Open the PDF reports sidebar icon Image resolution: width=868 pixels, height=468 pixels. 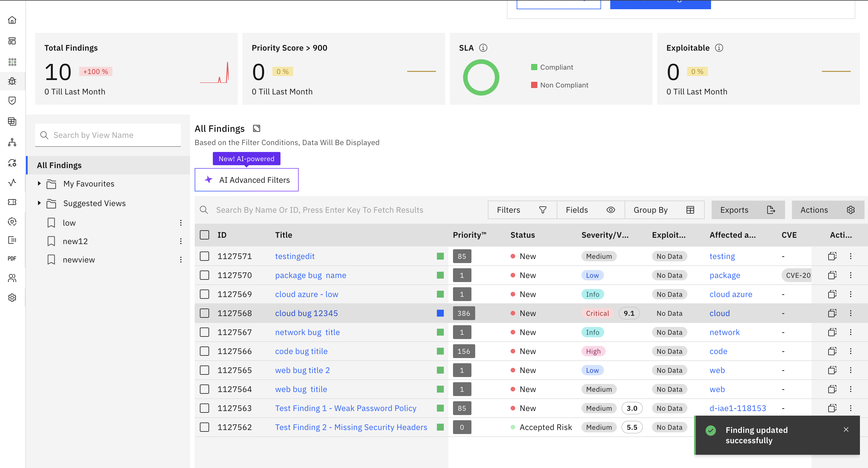tap(12, 258)
